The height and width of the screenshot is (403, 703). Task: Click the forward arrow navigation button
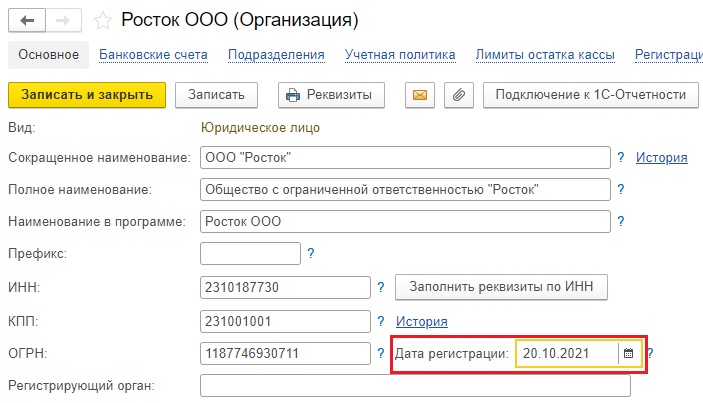[63, 21]
